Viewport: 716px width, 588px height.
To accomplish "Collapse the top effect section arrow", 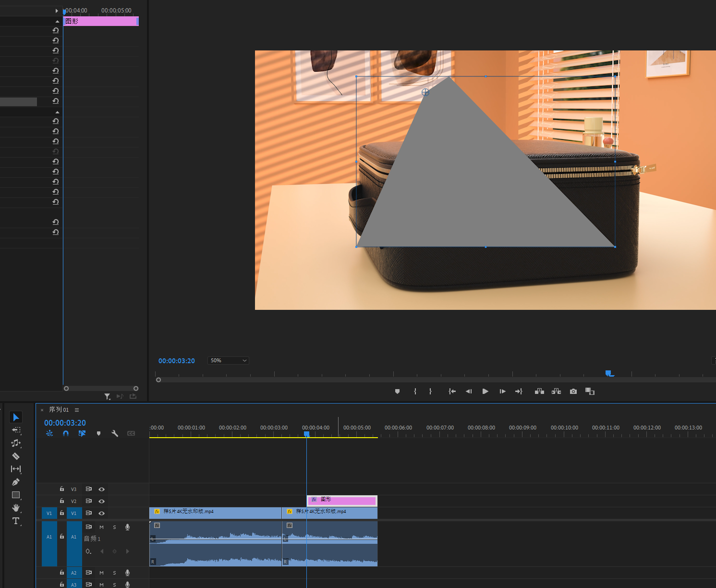I will (57, 21).
